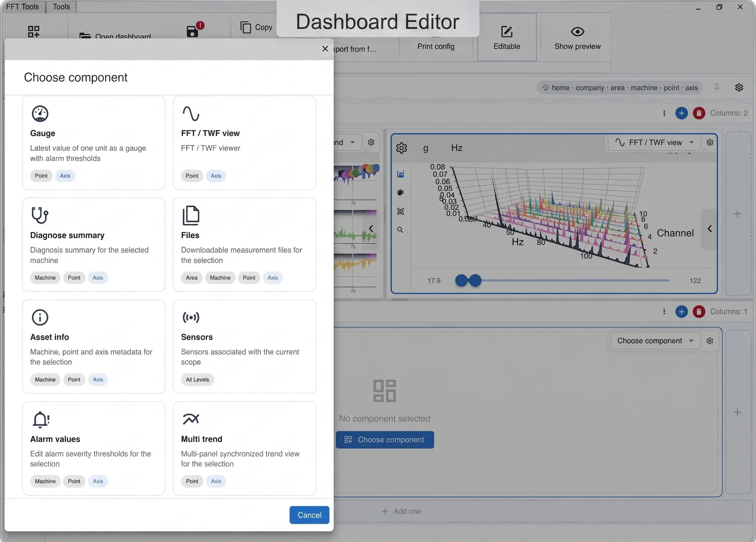
Task: Toggle Editable mode
Action: coord(507,37)
